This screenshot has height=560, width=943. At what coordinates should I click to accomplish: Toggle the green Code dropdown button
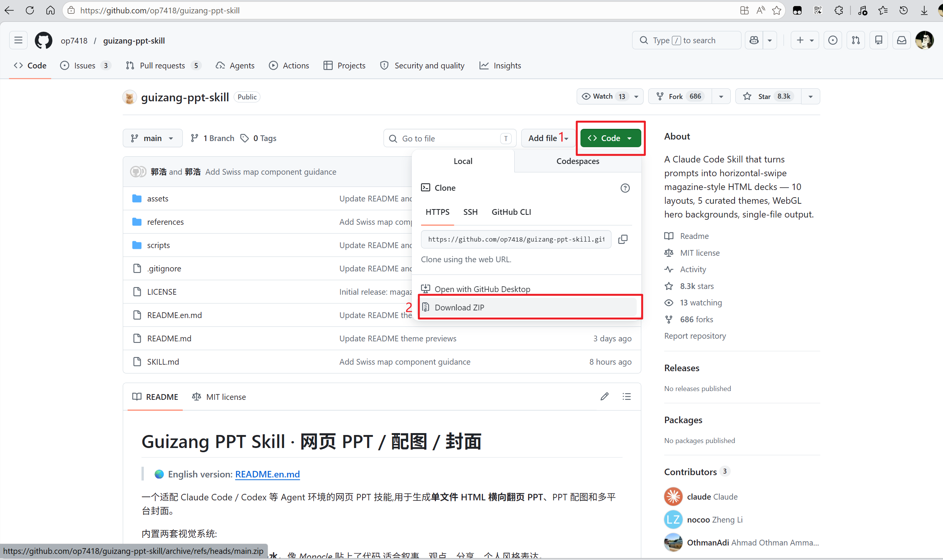pyautogui.click(x=610, y=138)
